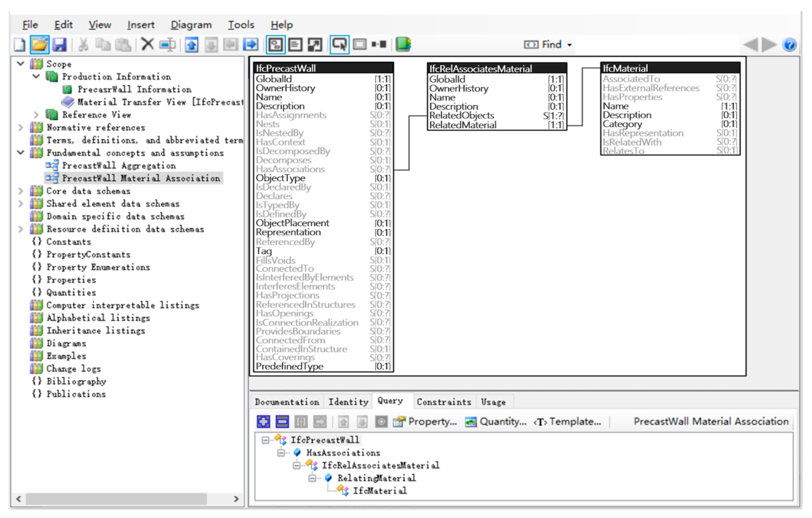Click the New document icon
812x518 pixels.
[19, 45]
